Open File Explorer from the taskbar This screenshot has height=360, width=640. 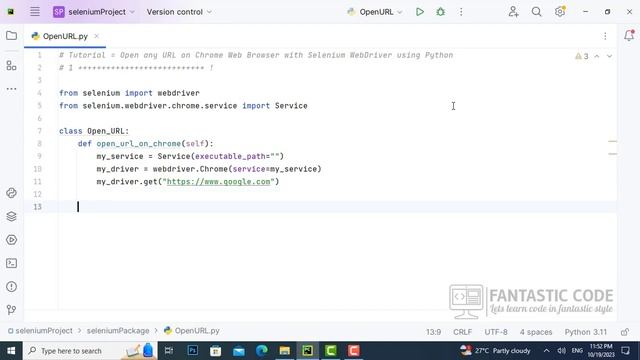coord(285,351)
